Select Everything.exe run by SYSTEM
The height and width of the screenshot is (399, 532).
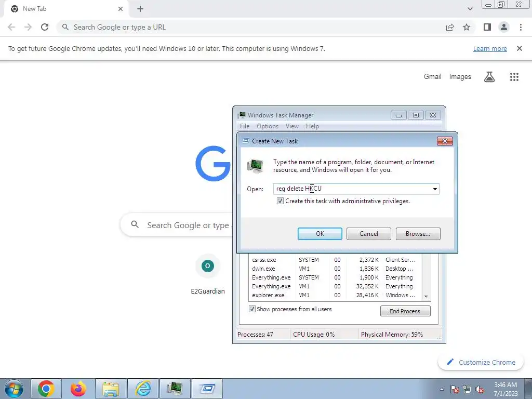335,277
